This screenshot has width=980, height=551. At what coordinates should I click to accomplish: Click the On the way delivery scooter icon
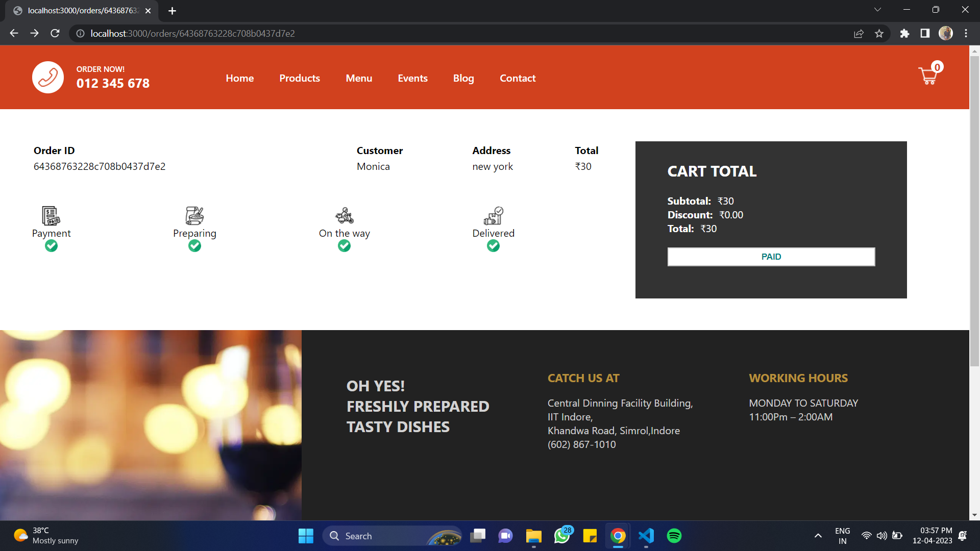[x=344, y=215]
